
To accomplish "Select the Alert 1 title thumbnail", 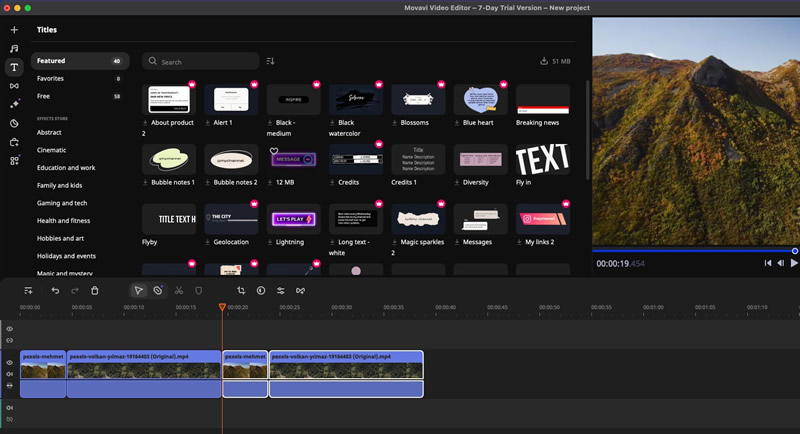I will (x=231, y=99).
